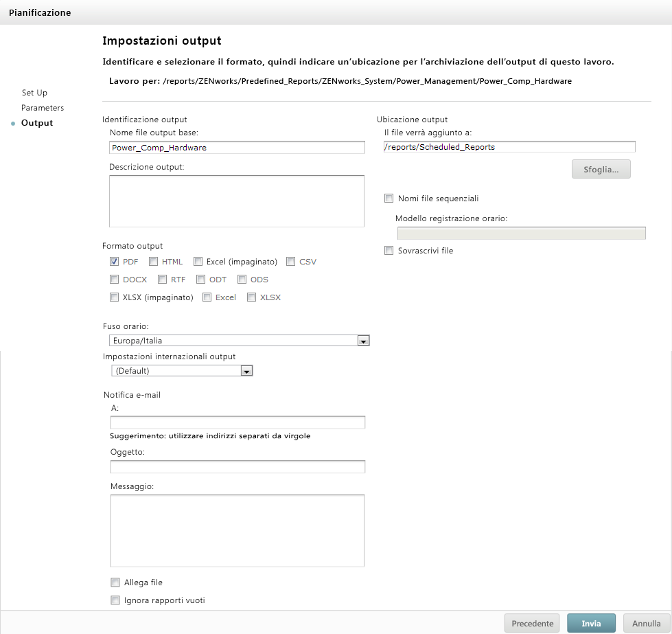The image size is (672, 634).
Task: Enable the XLSX (impaginato) checkbox
Action: coord(115,297)
